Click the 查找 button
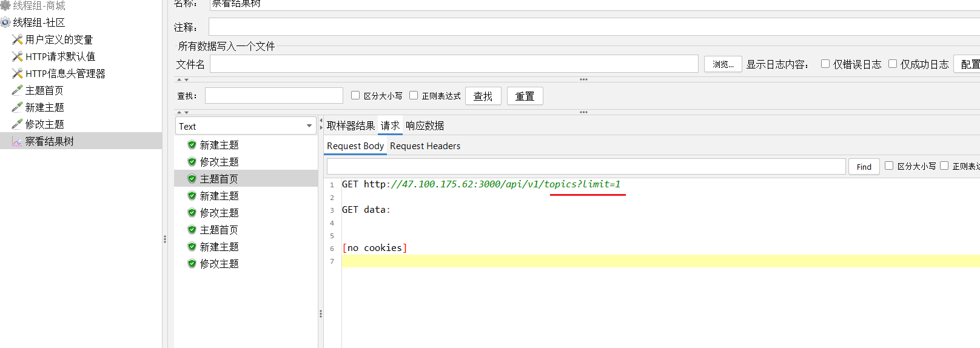 [x=483, y=96]
